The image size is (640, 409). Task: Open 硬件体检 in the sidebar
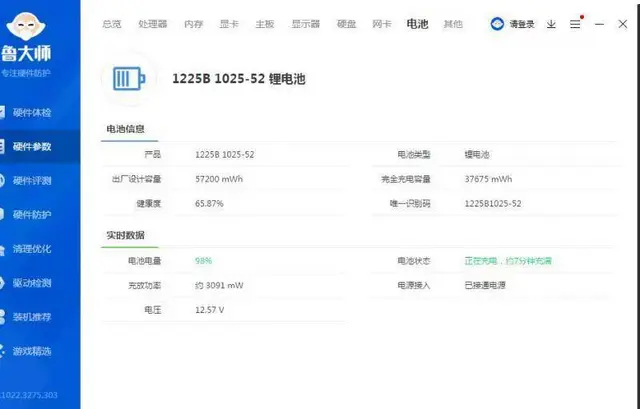(x=32, y=113)
